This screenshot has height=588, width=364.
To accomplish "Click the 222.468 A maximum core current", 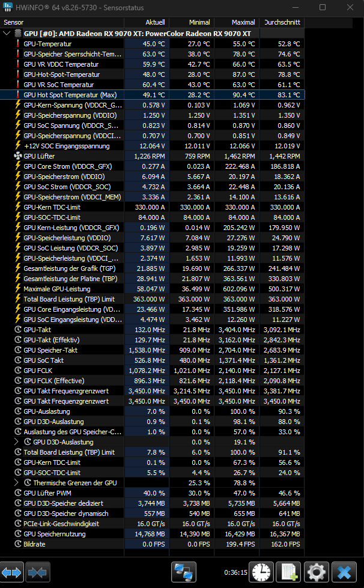I will [x=240, y=166].
